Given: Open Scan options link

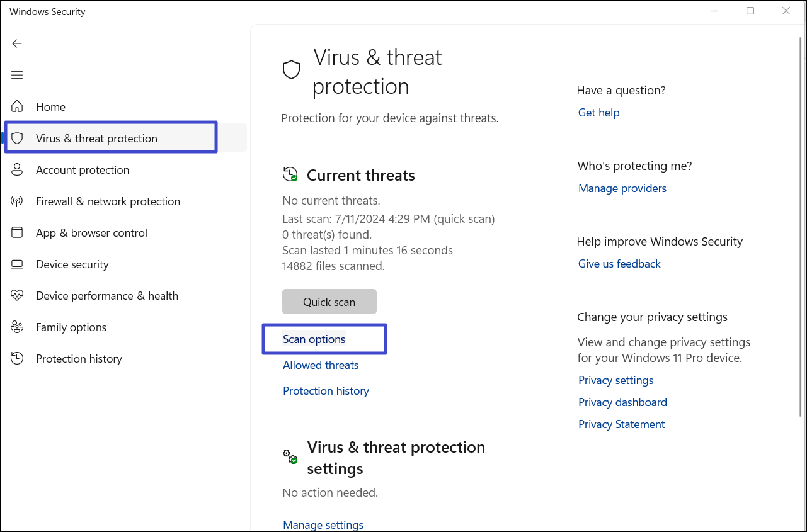Looking at the screenshot, I should [314, 339].
